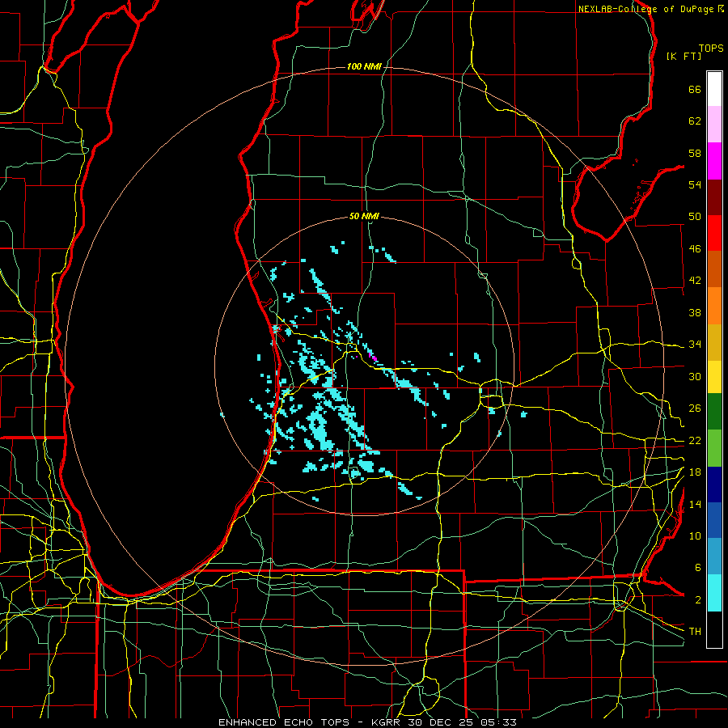This screenshot has width=728, height=728.
Task: Select the '6' legend value
Action: point(698,568)
